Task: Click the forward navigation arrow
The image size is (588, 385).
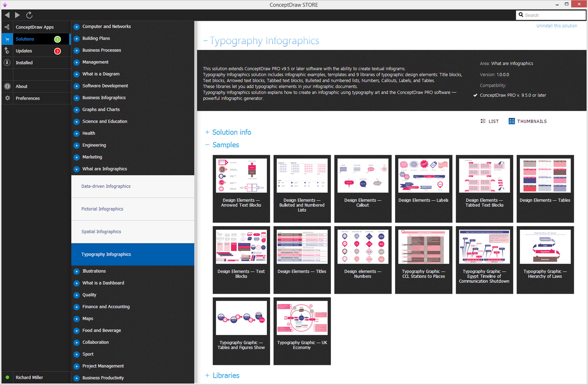Action: (17, 15)
